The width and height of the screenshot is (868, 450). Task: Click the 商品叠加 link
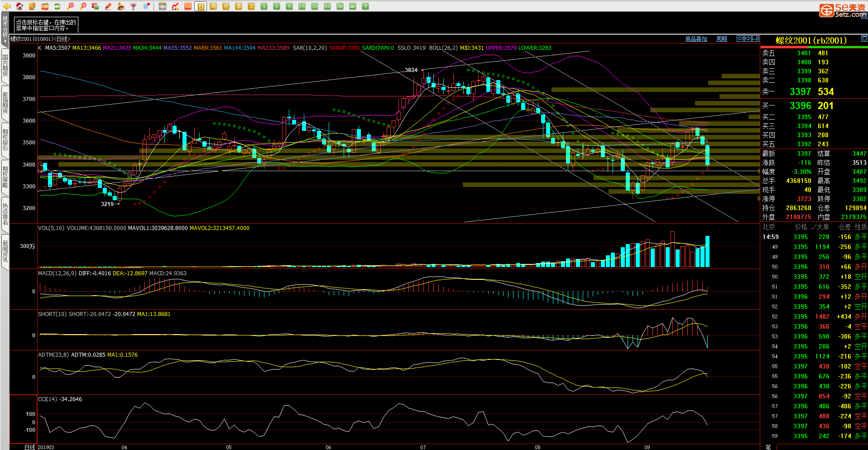pos(696,39)
